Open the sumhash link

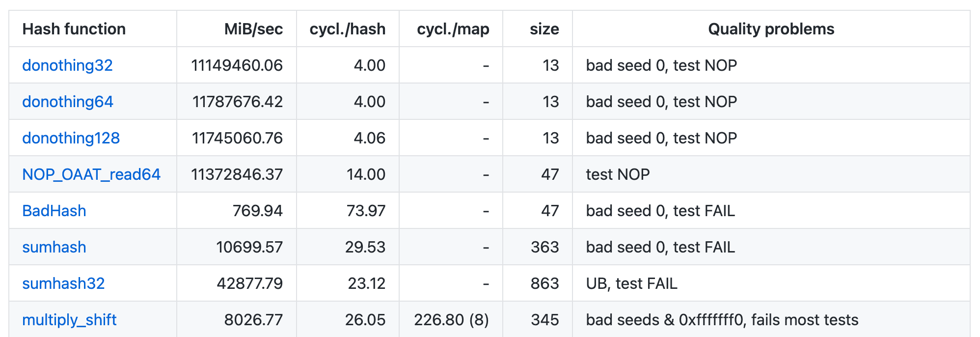[54, 247]
